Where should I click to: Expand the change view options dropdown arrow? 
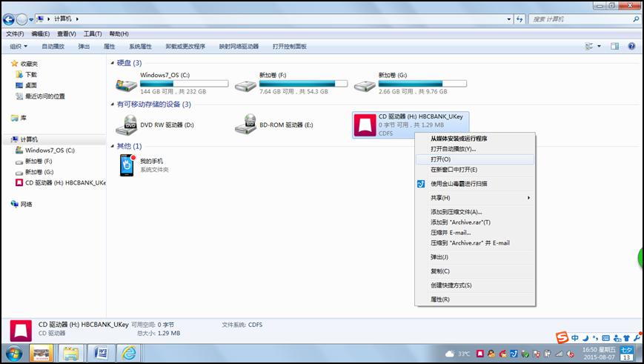point(599,46)
